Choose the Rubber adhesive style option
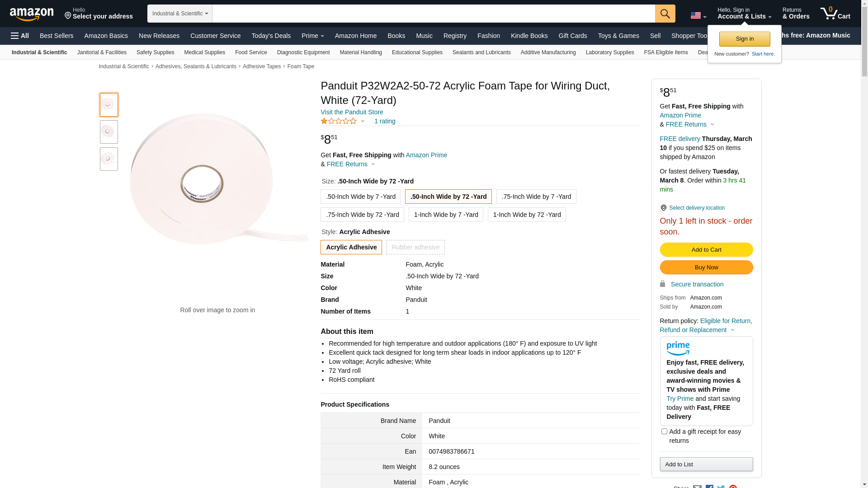Image resolution: width=868 pixels, height=488 pixels. click(x=415, y=247)
